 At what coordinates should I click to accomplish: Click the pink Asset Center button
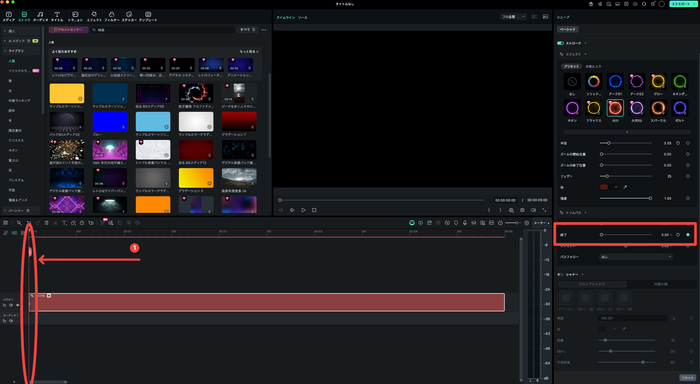68,29
